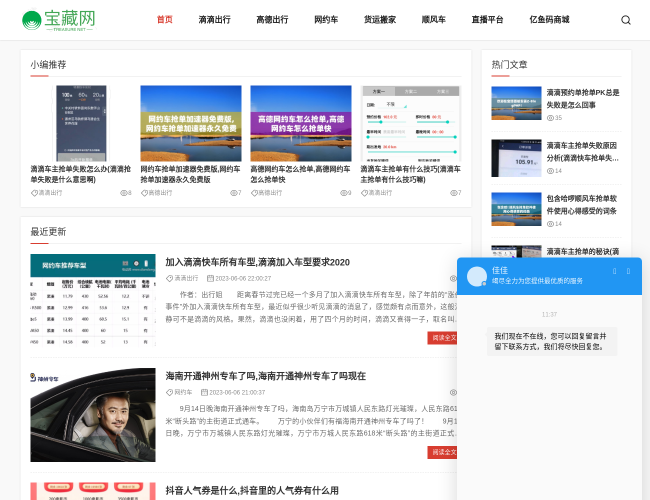Image resolution: width=650 pixels, height=500 pixels.
Task: Click 佳佳 avatar in chat widget
Action: click(477, 276)
